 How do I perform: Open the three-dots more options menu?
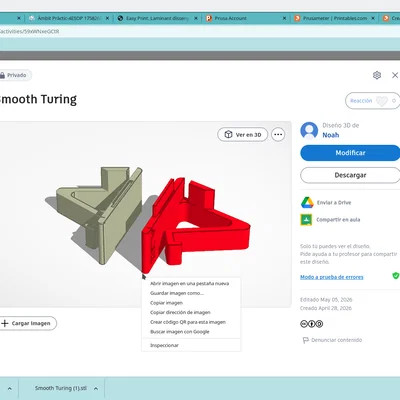[278, 135]
